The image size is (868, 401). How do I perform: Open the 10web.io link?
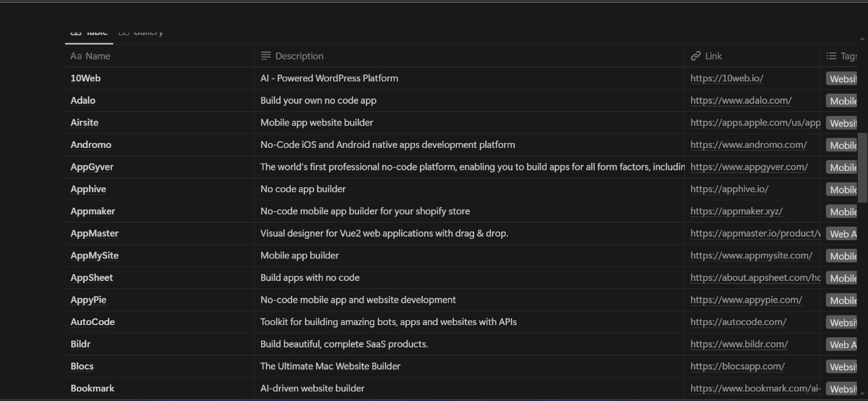(726, 78)
